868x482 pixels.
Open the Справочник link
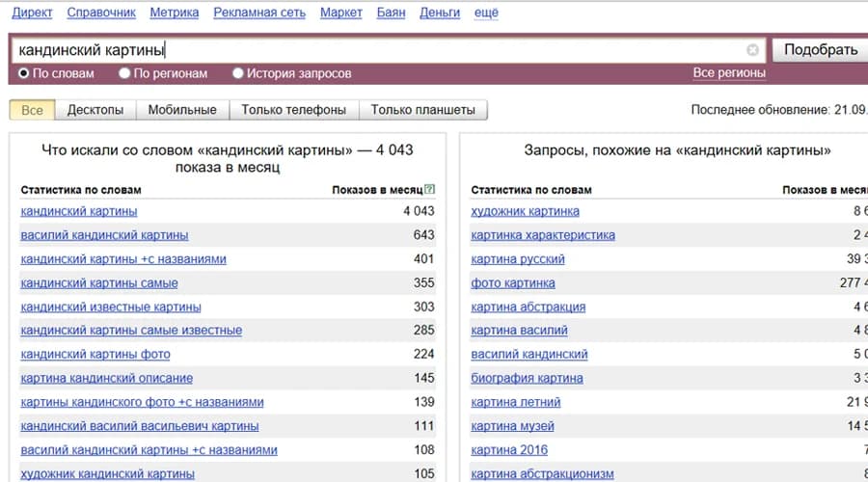click(101, 13)
